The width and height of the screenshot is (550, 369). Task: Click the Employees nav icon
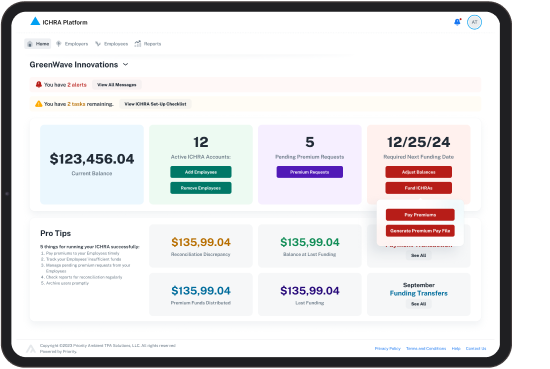pyautogui.click(x=98, y=44)
